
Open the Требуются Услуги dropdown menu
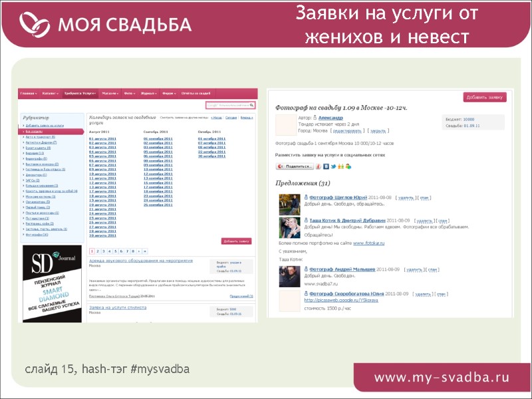(x=80, y=93)
